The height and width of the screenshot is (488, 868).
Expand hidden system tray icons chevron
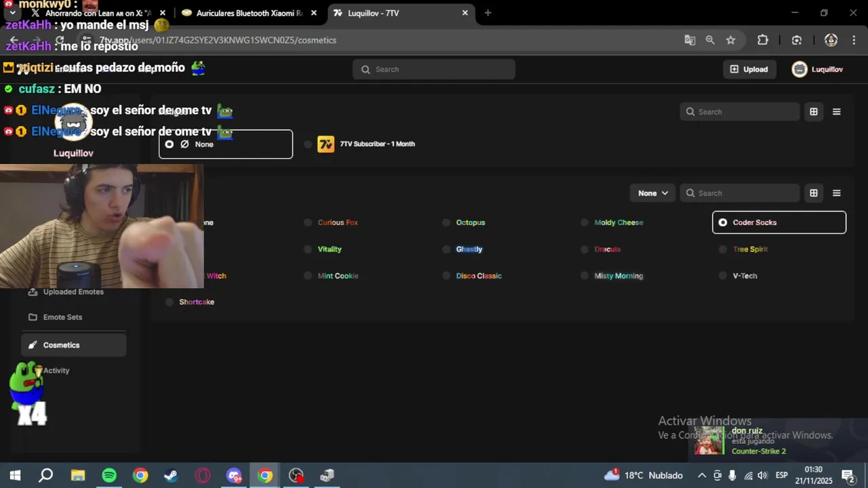[x=702, y=476]
